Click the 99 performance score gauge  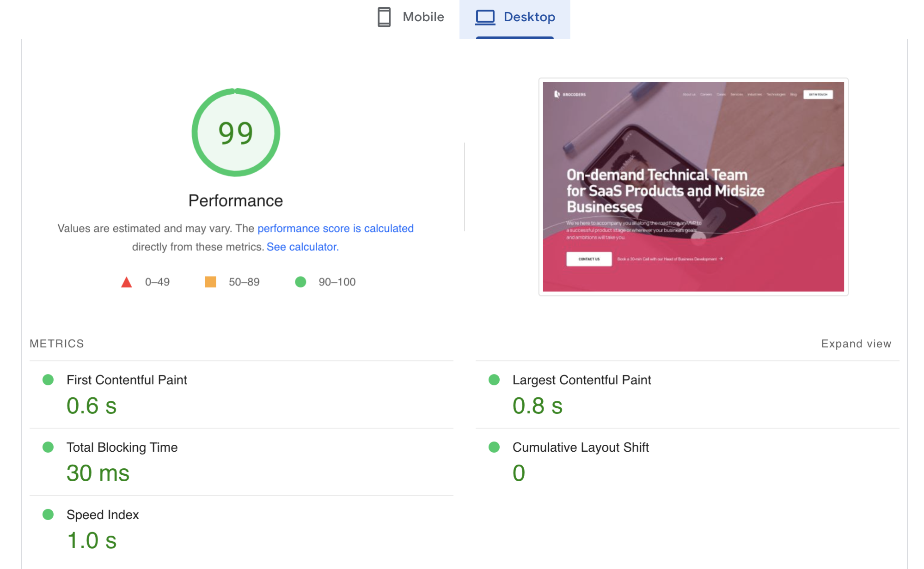pyautogui.click(x=236, y=133)
